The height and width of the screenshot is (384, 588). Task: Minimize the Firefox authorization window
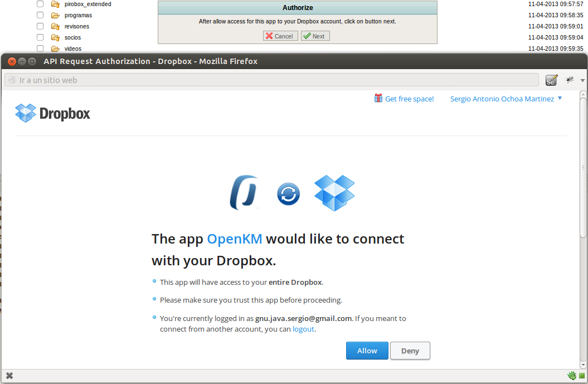pyautogui.click(x=22, y=61)
